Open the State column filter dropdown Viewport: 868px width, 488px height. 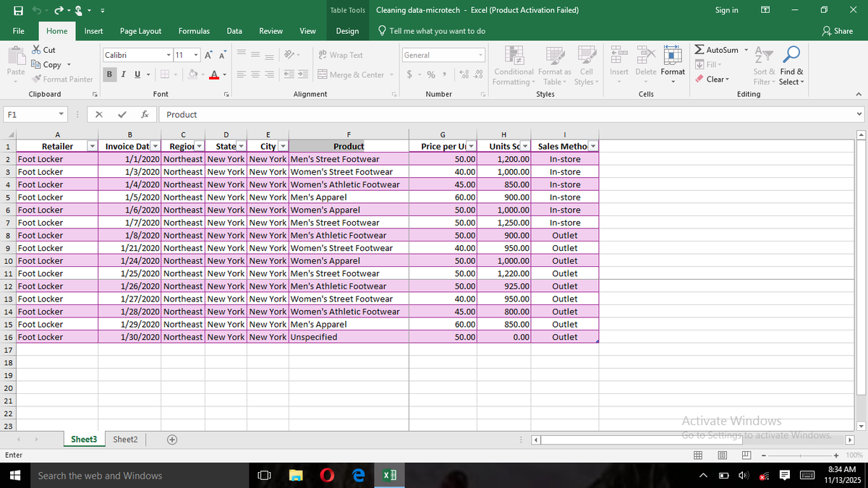click(241, 147)
